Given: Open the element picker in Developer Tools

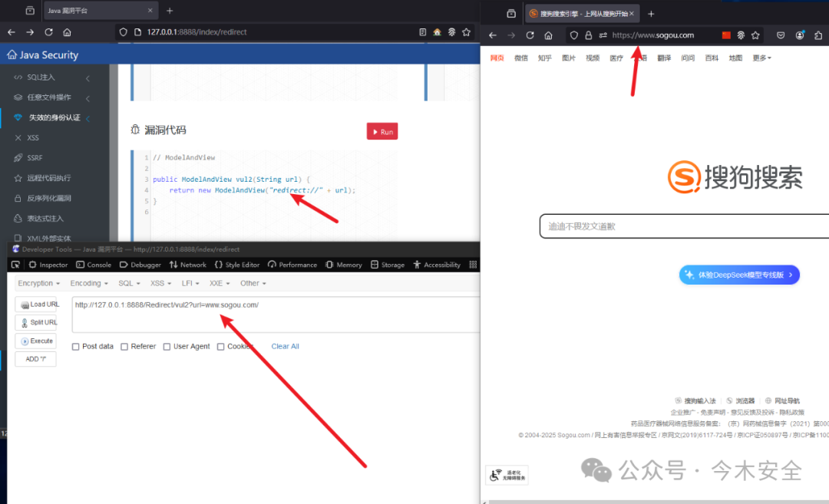Looking at the screenshot, I should click(x=15, y=265).
